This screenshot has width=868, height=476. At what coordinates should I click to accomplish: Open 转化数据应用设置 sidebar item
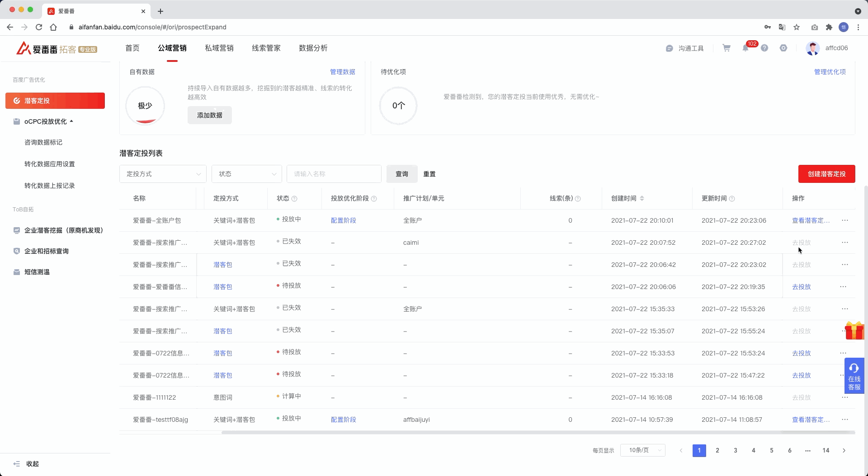click(50, 164)
